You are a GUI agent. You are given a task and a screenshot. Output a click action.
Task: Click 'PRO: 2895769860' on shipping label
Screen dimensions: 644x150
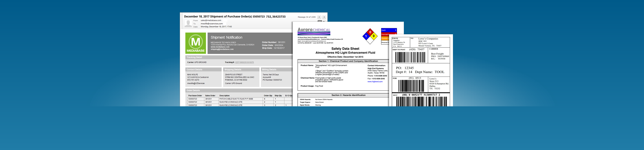(440, 56)
